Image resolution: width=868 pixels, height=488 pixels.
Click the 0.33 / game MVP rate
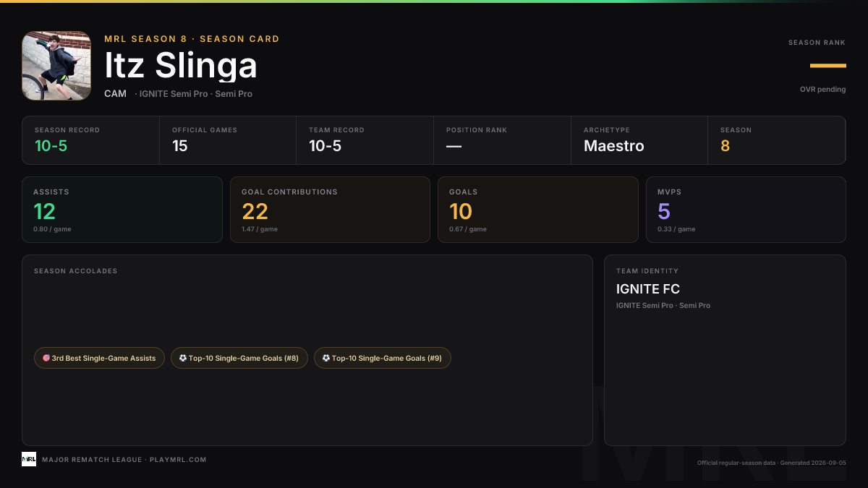point(676,229)
